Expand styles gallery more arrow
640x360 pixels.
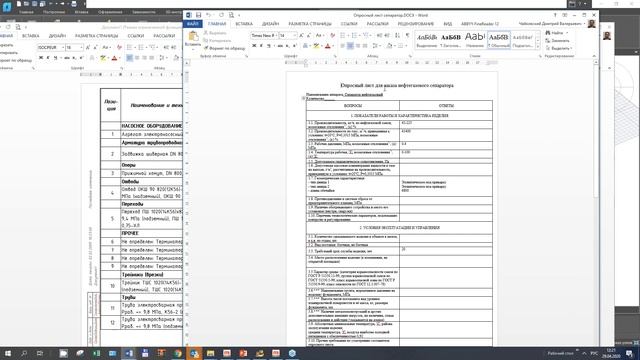click(538, 47)
